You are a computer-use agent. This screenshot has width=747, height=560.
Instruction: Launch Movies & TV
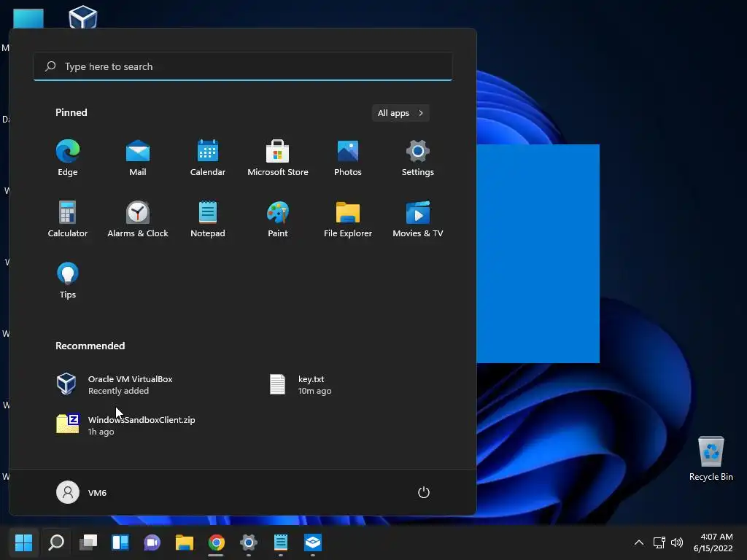(x=418, y=219)
